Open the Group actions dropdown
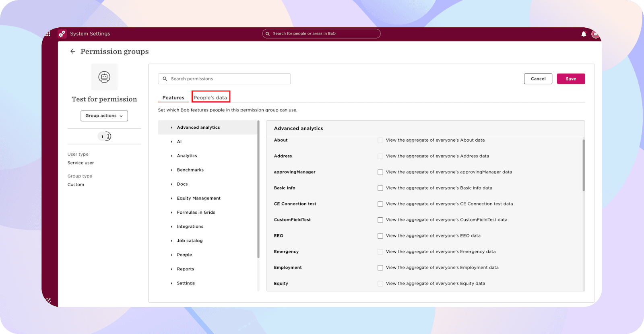The width and height of the screenshot is (644, 334). tap(104, 116)
